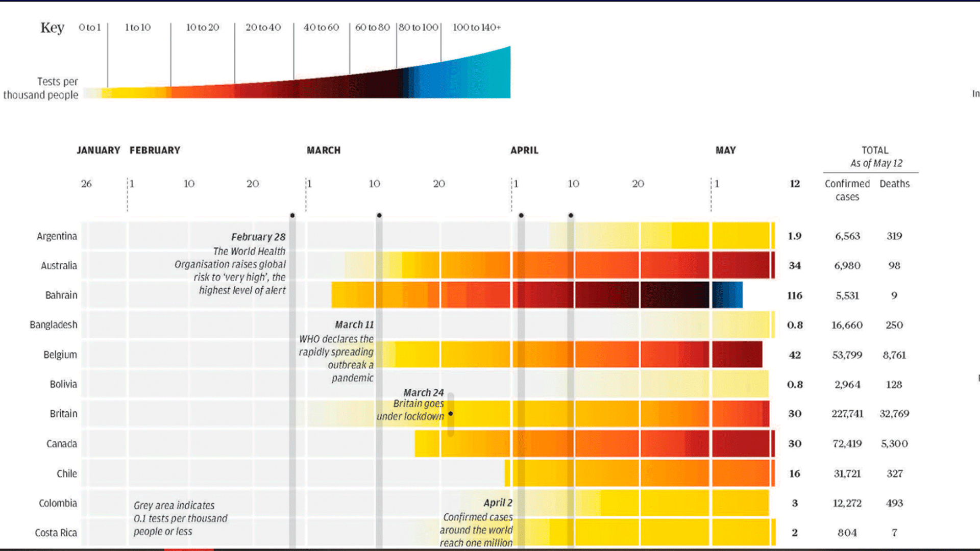Image resolution: width=980 pixels, height=551 pixels.
Task: Click Belgium's deaths value '8,761'
Action: pyautogui.click(x=894, y=355)
